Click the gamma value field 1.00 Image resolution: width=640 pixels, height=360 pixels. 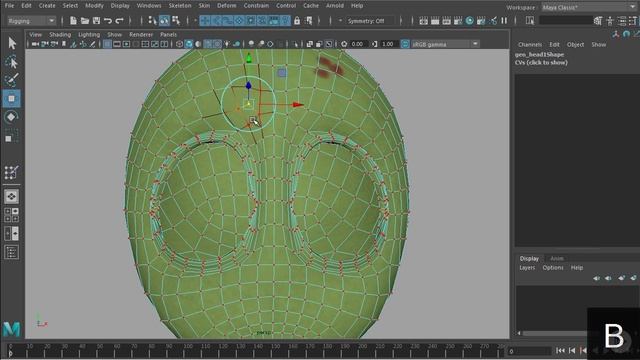click(389, 44)
